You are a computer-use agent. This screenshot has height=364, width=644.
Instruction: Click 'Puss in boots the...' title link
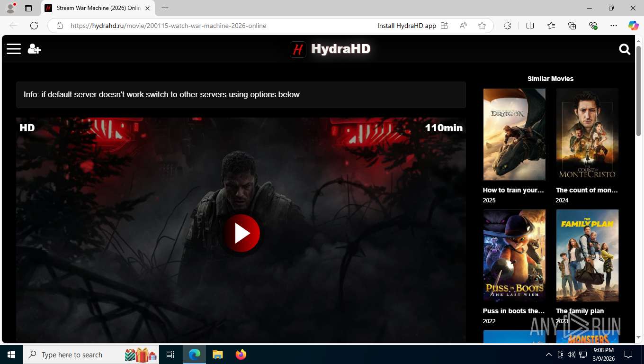[x=514, y=311]
